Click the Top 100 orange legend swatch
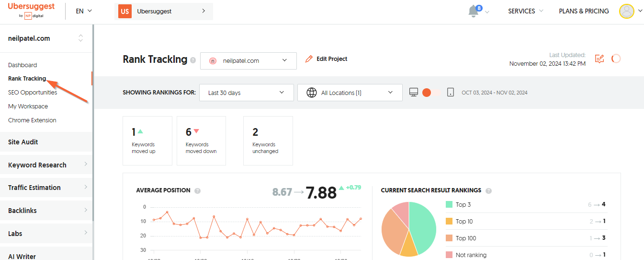This screenshot has width=644, height=260. (449, 238)
